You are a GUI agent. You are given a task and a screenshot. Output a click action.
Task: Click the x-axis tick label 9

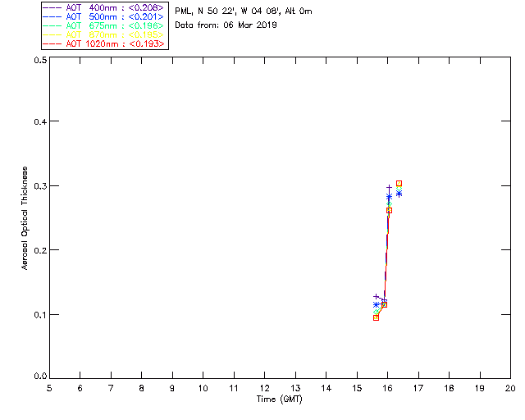172,388
